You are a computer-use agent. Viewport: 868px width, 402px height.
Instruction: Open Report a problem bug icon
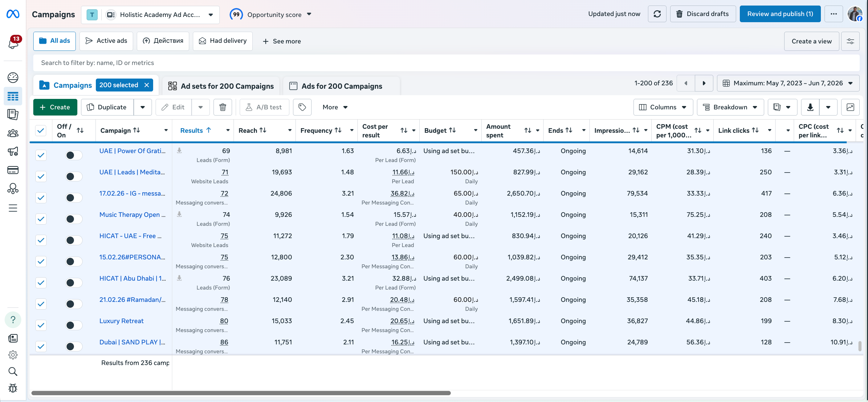pyautogui.click(x=13, y=388)
